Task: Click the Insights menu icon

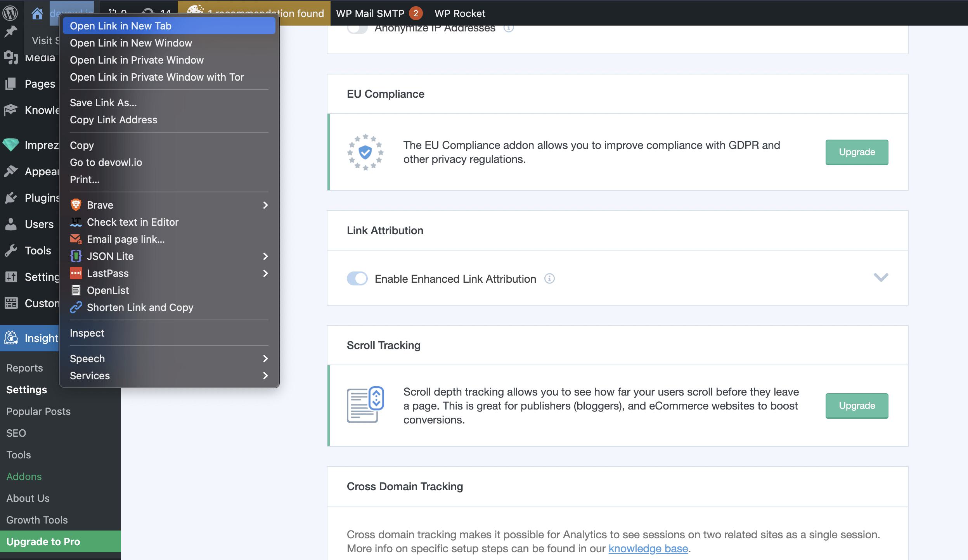Action: [x=11, y=338]
